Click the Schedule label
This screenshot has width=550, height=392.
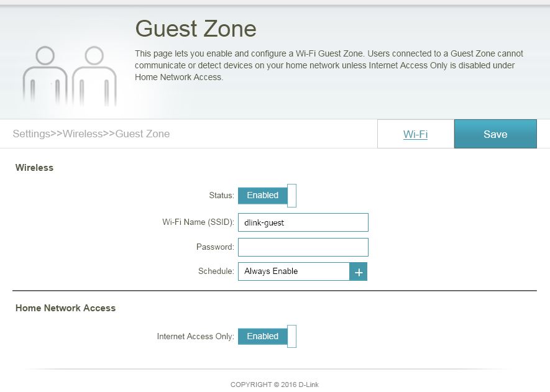[216, 271]
